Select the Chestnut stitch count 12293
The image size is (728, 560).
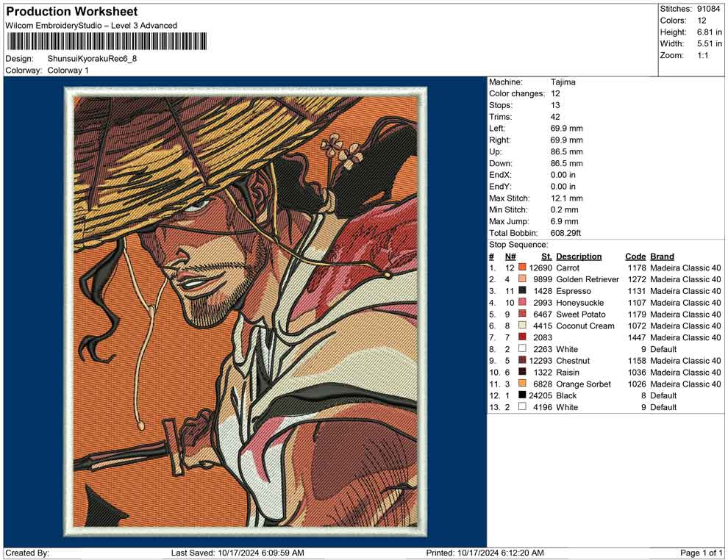540,361
